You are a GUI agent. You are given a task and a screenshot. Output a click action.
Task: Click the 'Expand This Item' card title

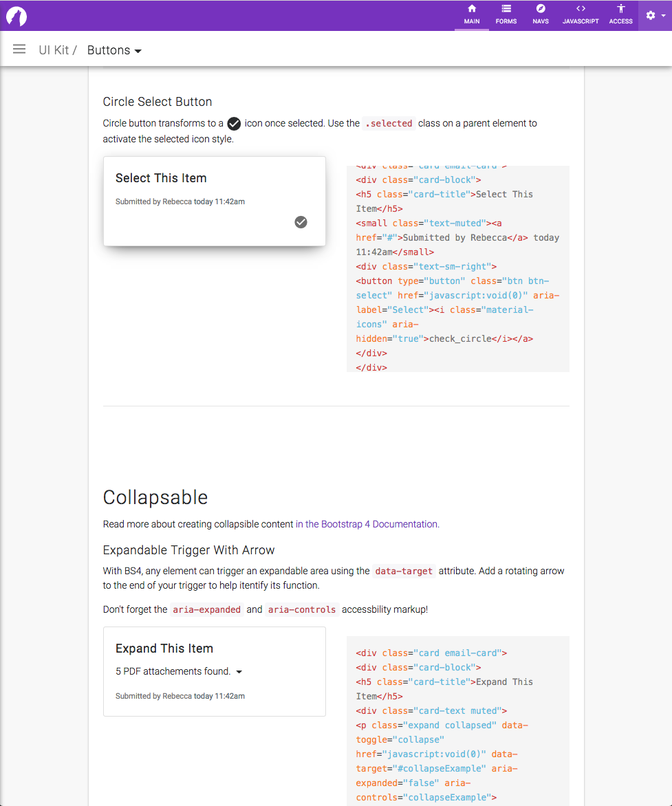coord(164,649)
